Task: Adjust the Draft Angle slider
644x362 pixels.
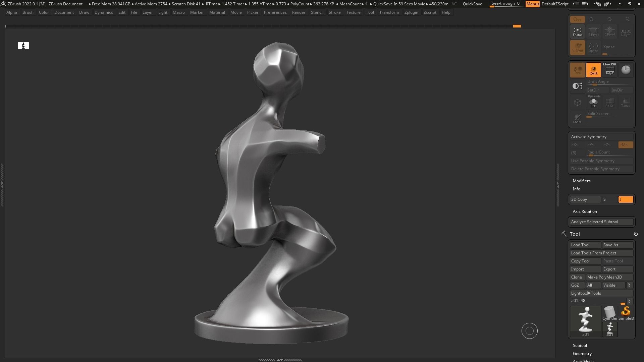Action: (609, 82)
